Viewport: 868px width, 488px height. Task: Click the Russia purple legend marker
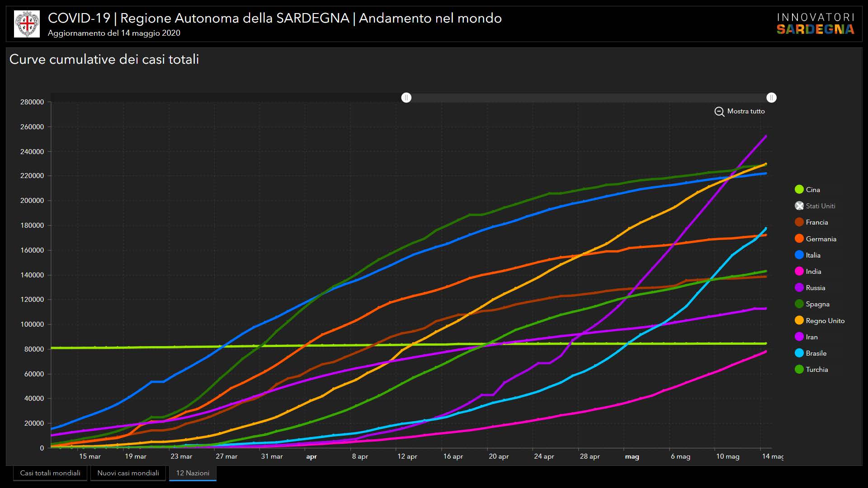click(799, 288)
